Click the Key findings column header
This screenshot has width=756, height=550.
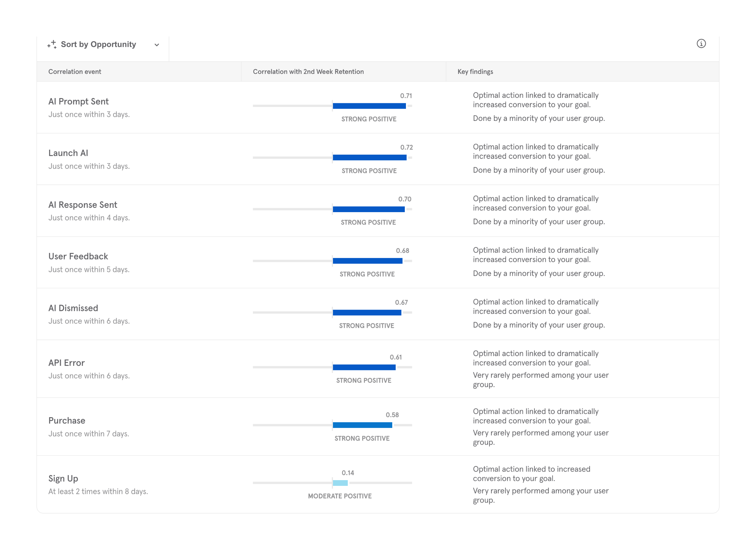click(x=475, y=72)
